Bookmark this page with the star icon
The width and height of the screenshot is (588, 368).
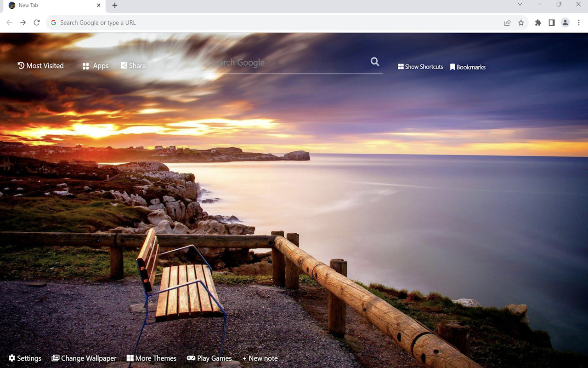521,22
